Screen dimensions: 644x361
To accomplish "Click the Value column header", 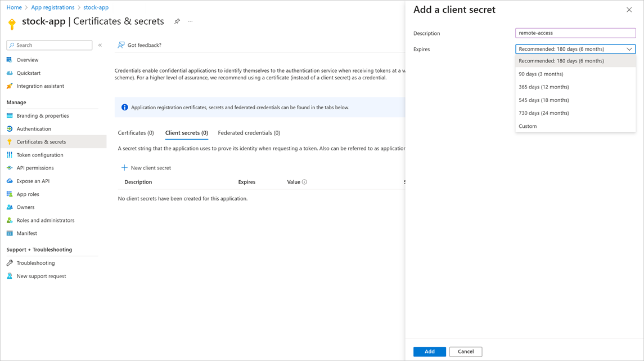I will tap(293, 182).
